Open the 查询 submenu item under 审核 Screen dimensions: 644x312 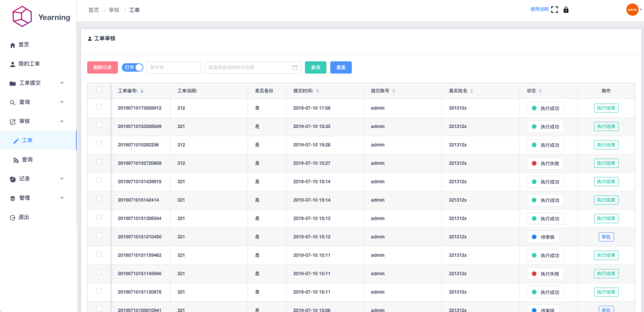click(38, 160)
